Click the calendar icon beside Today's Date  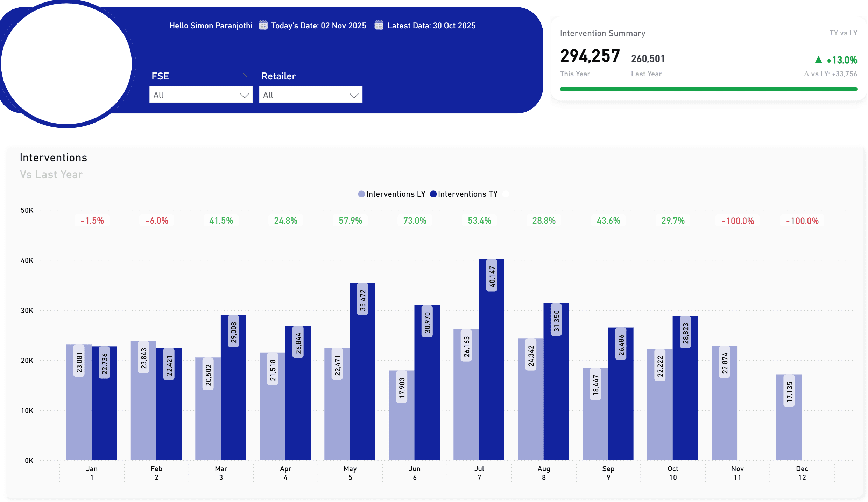(x=263, y=25)
